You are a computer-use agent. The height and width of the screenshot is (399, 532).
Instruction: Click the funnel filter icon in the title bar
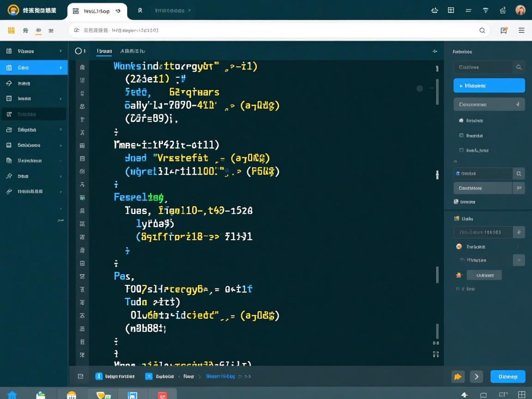(485, 10)
